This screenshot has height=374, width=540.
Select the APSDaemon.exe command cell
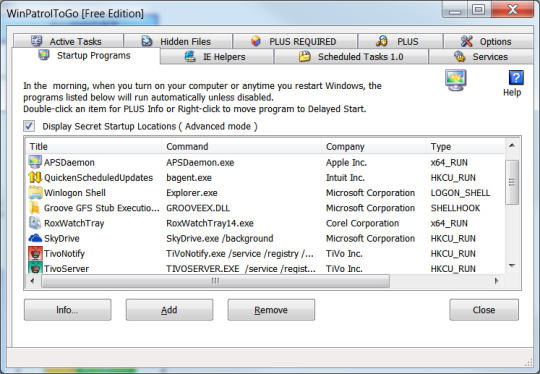tap(200, 162)
